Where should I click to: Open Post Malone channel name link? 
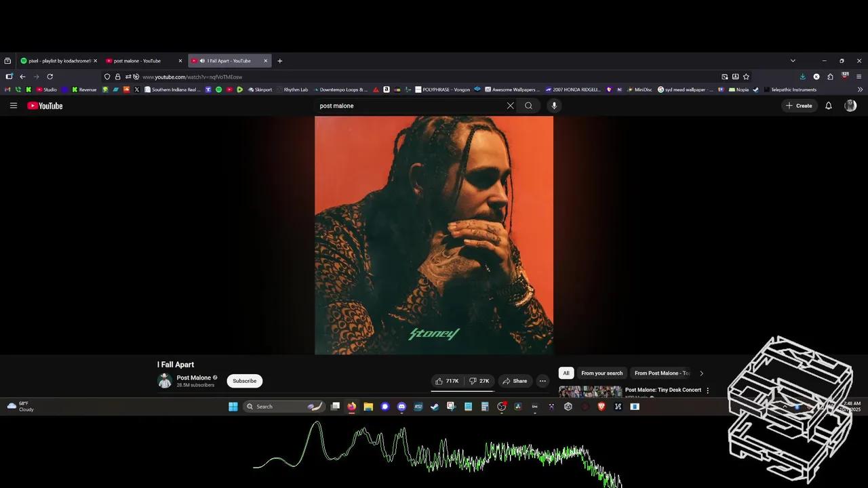194,378
